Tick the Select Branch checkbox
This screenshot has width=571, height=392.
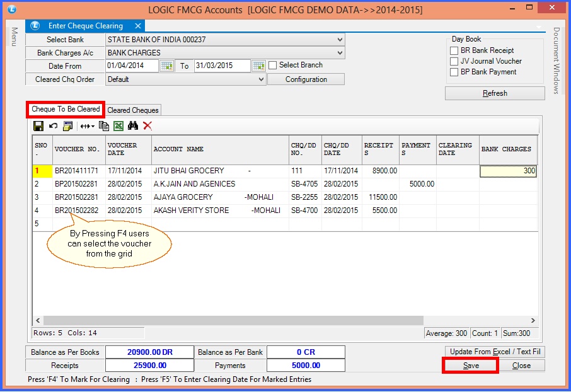[272, 65]
